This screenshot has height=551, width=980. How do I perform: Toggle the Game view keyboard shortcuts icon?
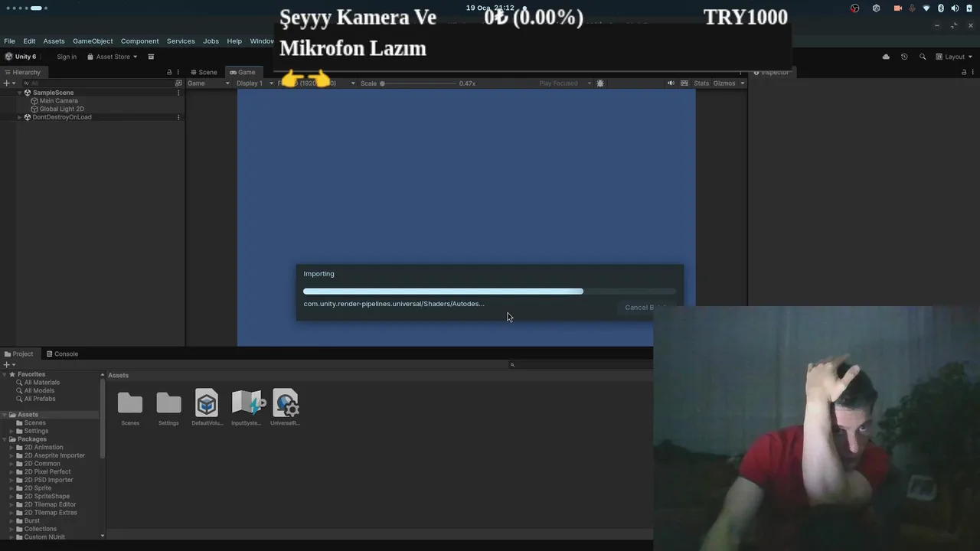point(684,83)
